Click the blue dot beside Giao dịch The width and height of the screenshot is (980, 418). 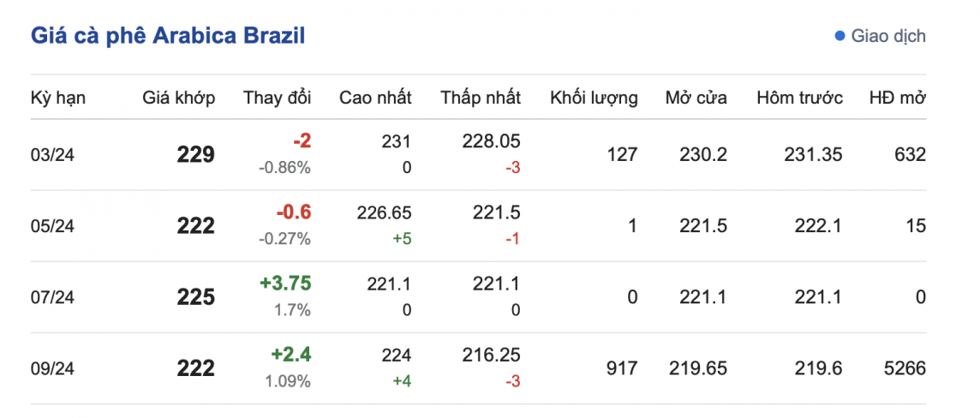point(840,36)
